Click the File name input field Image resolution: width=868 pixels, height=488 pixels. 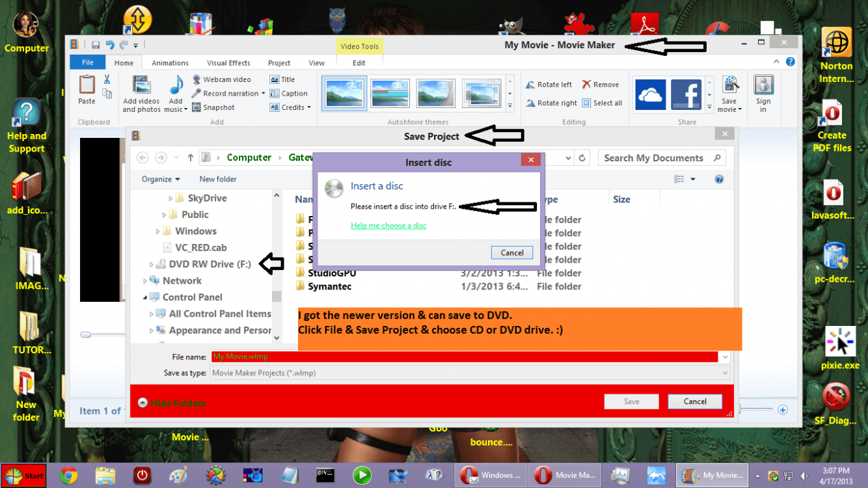click(465, 357)
